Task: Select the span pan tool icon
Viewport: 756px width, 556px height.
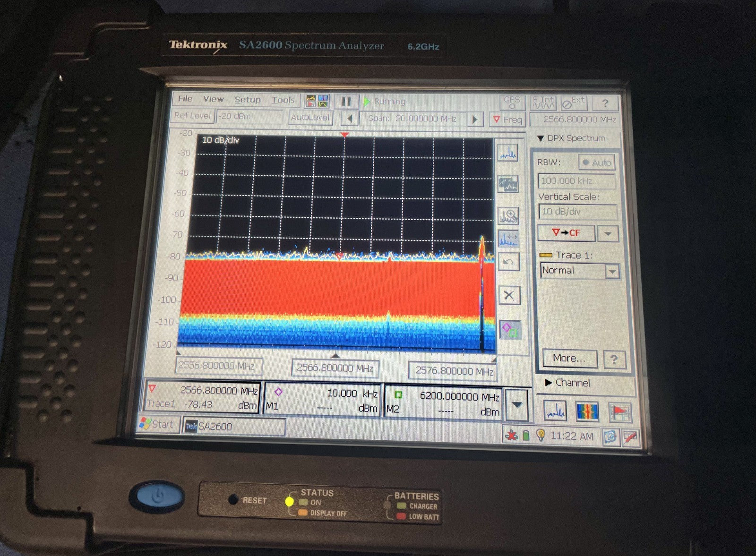Action: pyautogui.click(x=509, y=239)
